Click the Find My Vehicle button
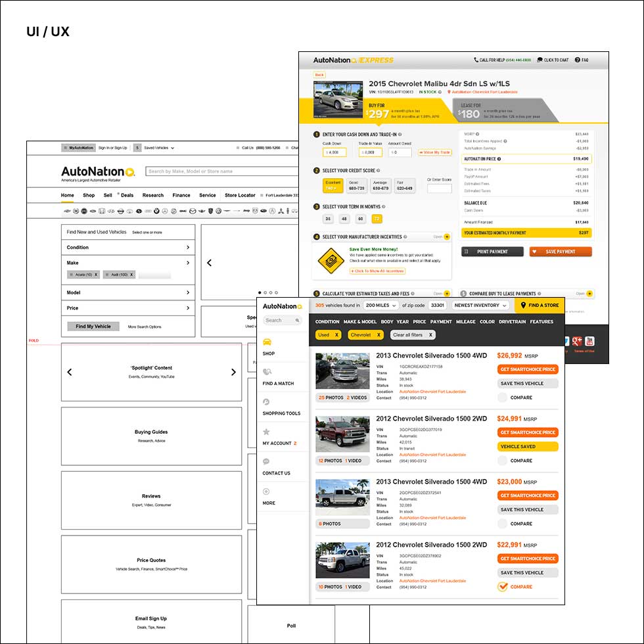Image resolution: width=644 pixels, height=644 pixels. [x=93, y=327]
